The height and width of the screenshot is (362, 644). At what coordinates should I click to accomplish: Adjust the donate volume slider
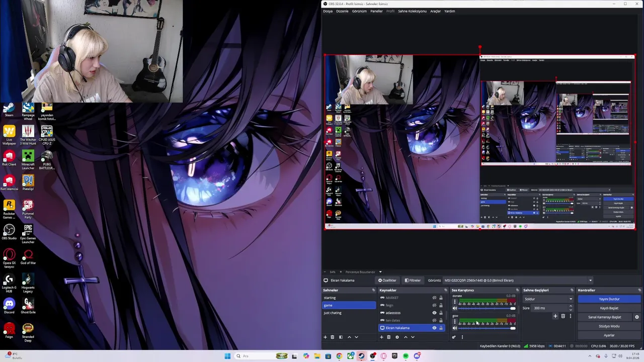[x=488, y=308]
